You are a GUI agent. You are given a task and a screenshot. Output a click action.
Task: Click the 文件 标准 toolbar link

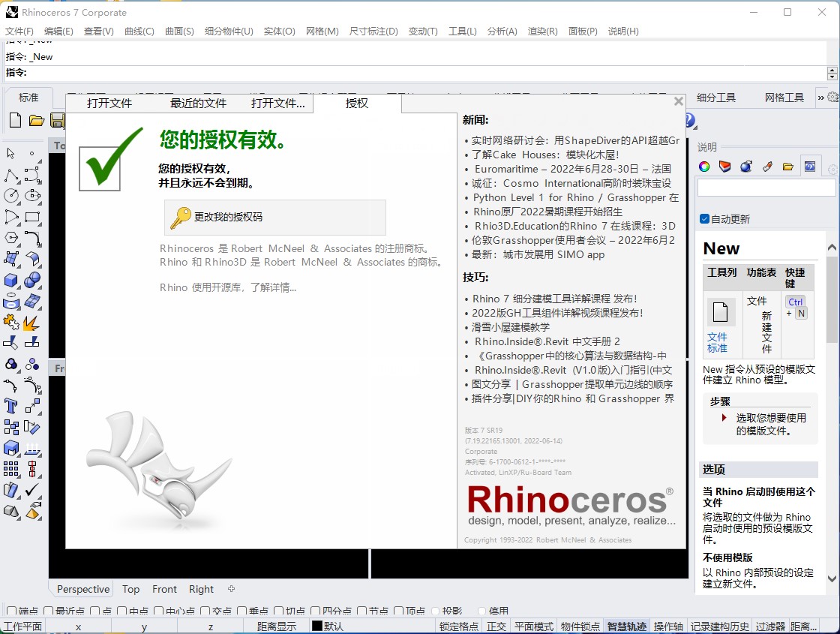click(717, 342)
